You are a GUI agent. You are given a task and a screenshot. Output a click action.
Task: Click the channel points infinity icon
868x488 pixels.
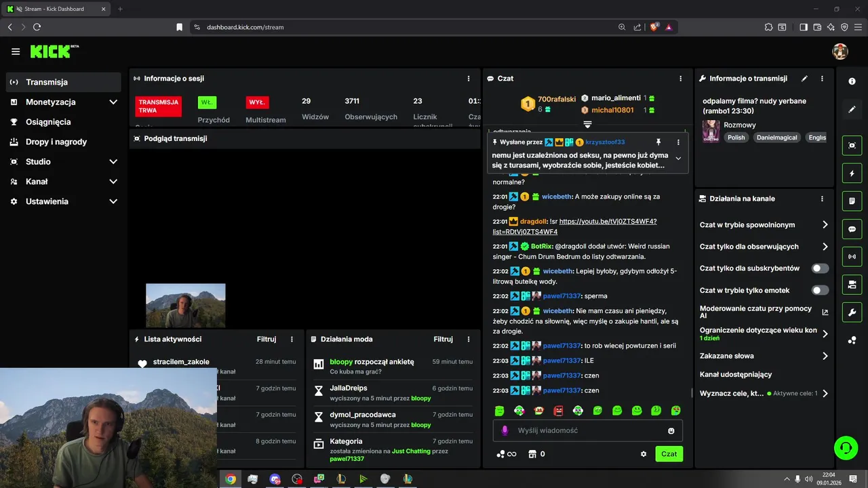click(507, 454)
